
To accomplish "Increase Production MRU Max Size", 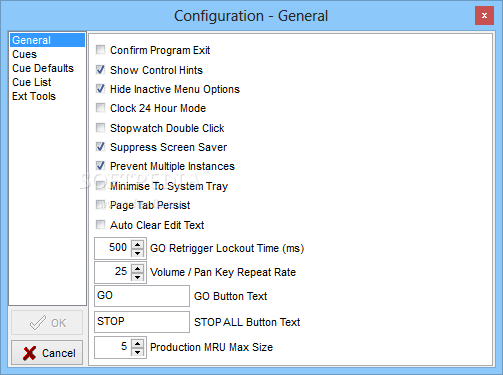I will 137,344.
